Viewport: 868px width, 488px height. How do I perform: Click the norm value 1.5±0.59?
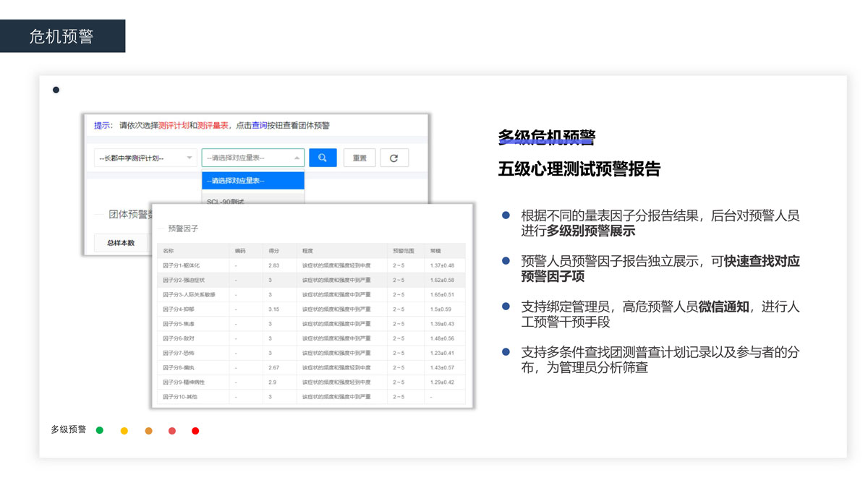[441, 309]
